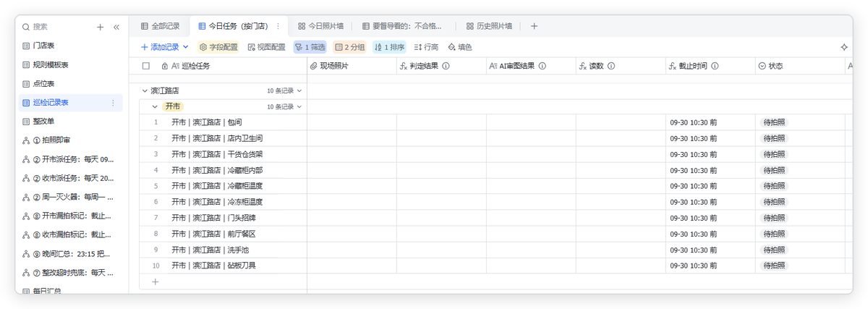Click the sidebar search magnifier icon
Viewport: 868px width, 309px height.
click(x=26, y=27)
